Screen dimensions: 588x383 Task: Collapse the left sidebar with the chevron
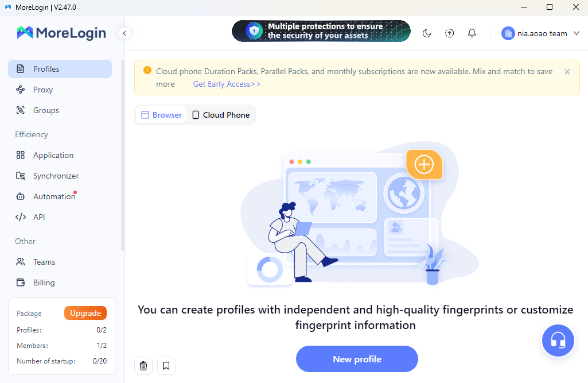coord(124,33)
